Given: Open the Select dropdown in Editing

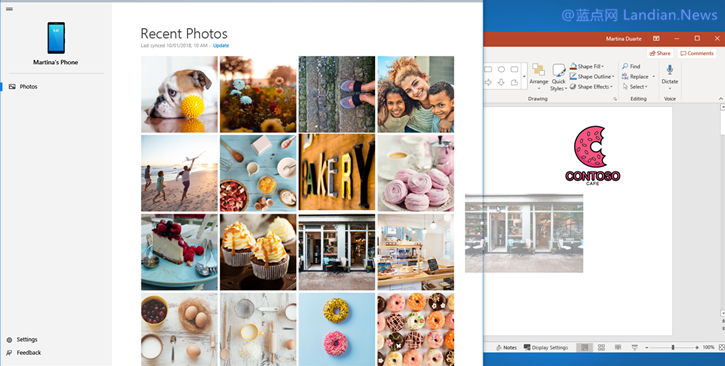Looking at the screenshot, I should [x=635, y=87].
